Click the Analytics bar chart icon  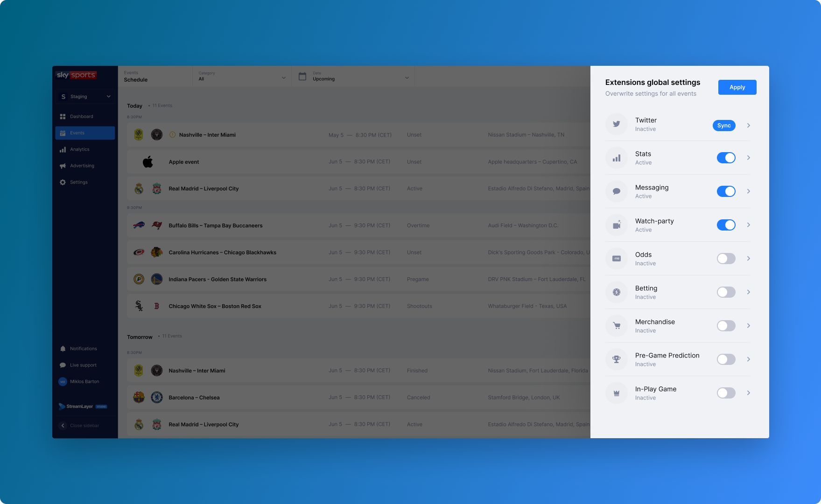click(63, 149)
